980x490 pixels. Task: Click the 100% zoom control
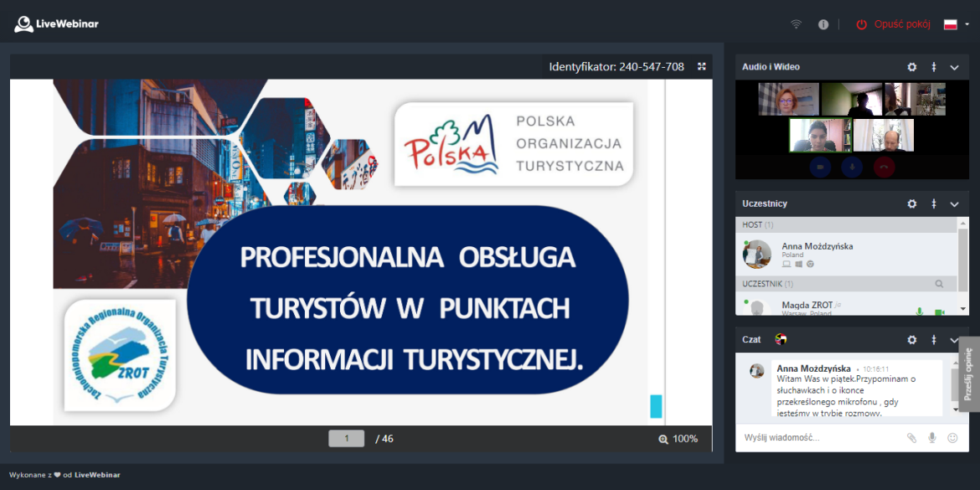pos(678,438)
